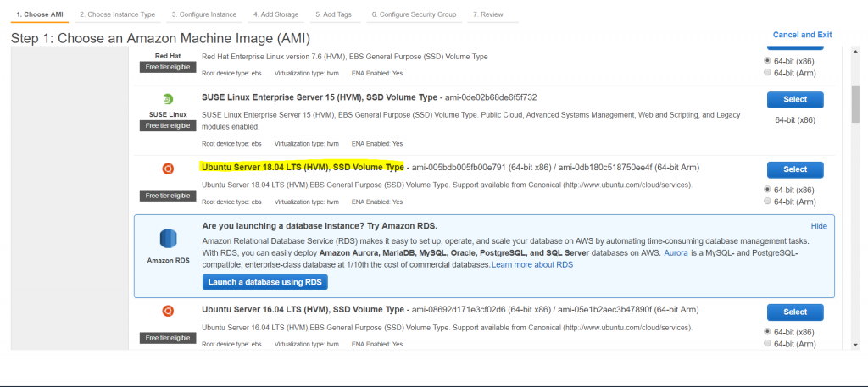Click Launch a database using RDS
The height and width of the screenshot is (387, 868).
(265, 282)
